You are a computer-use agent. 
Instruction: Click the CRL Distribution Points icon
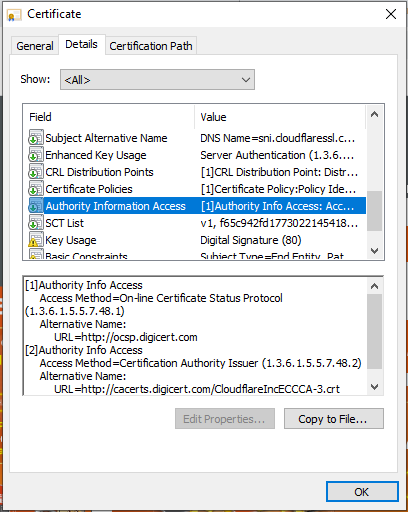(x=36, y=172)
